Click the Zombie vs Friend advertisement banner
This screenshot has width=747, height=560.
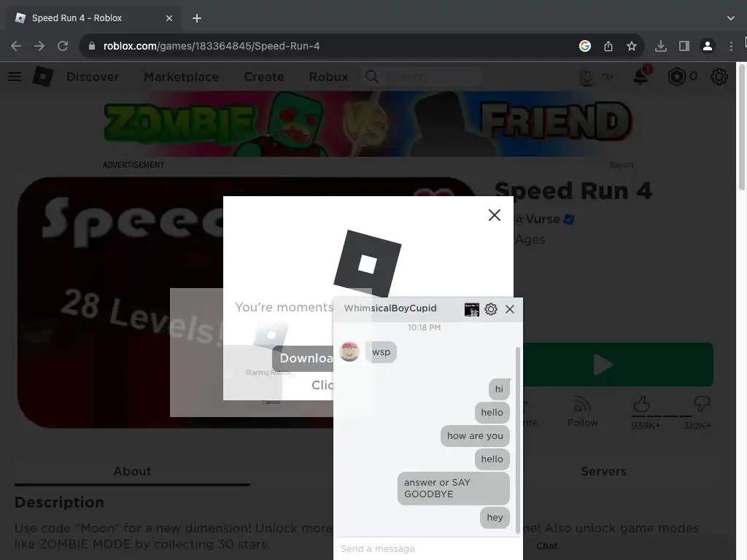(368, 123)
